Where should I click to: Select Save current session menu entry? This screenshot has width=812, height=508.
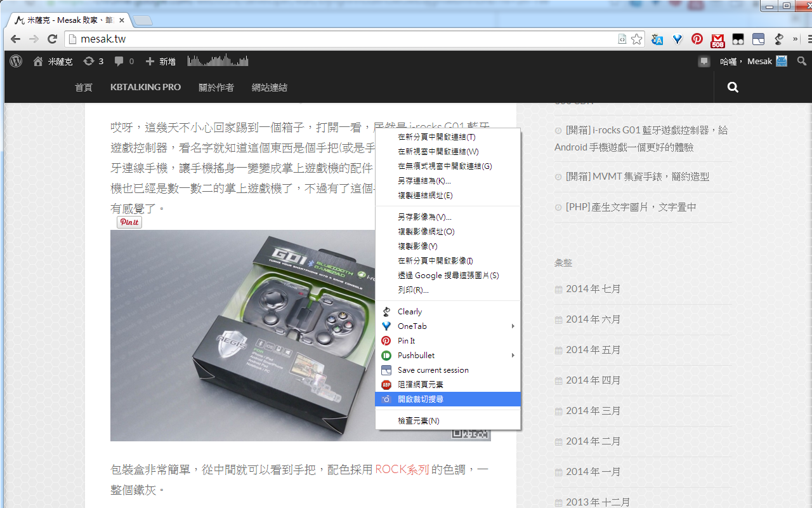(x=448, y=370)
